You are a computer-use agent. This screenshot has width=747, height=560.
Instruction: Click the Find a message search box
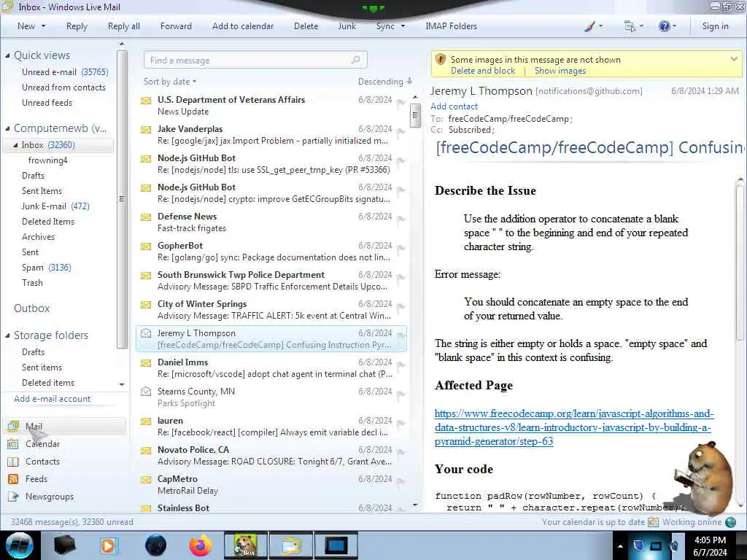click(255, 60)
